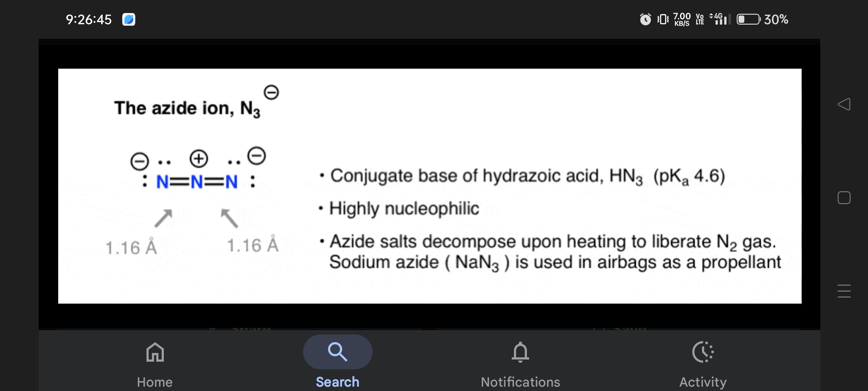The image size is (868, 391).
Task: Tap the blue app notification icon
Action: click(x=129, y=19)
